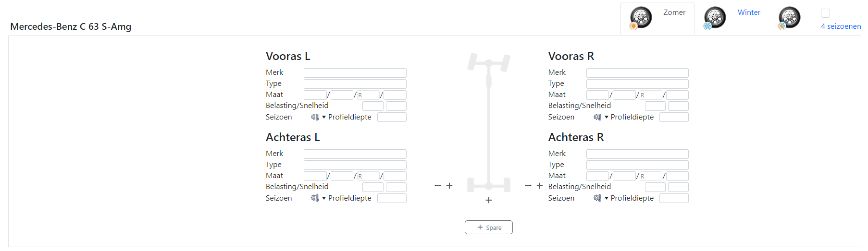868x251 pixels.
Task: Switch to the Zomer tab
Action: [674, 12]
